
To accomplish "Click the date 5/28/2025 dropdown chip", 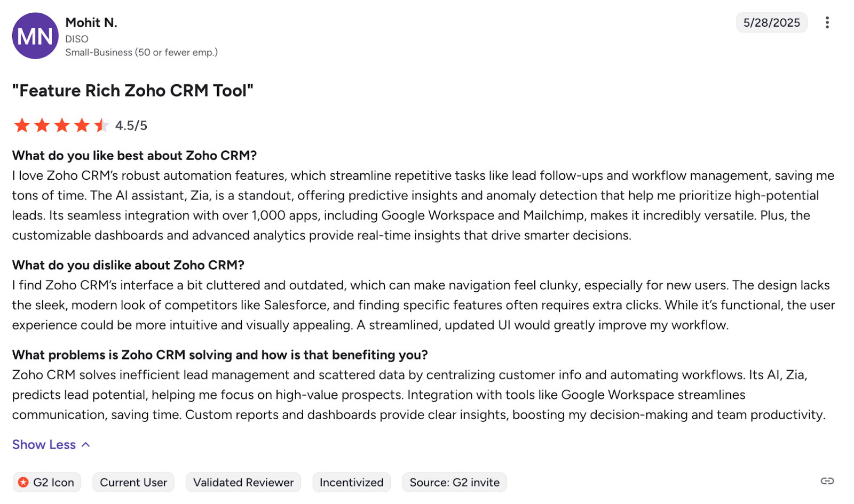I will click(771, 22).
